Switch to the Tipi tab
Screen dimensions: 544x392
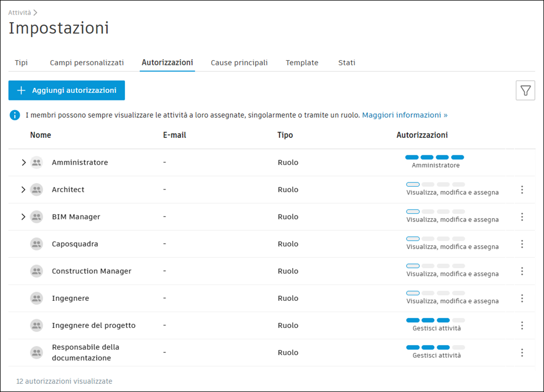click(x=21, y=62)
